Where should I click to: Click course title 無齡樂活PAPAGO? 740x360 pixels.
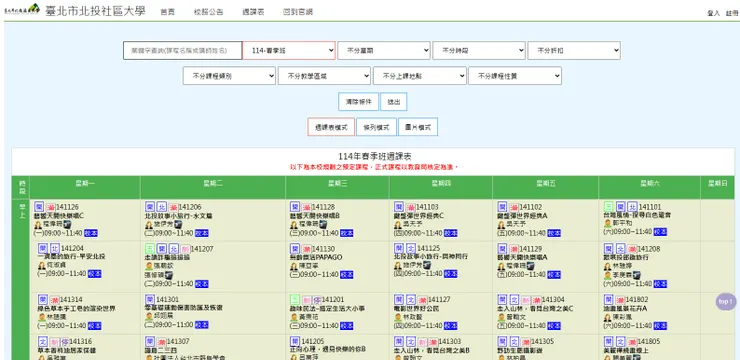(x=316, y=257)
